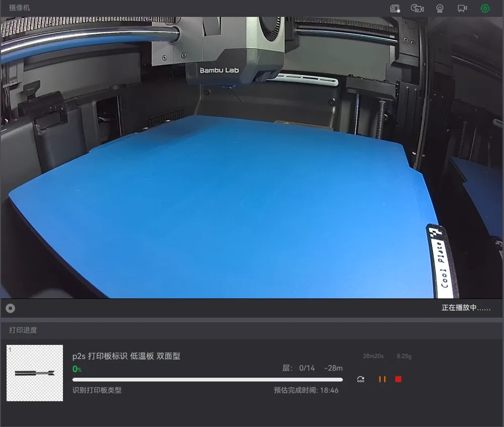Toggle the video recording camera icon

pyautogui.click(x=462, y=9)
